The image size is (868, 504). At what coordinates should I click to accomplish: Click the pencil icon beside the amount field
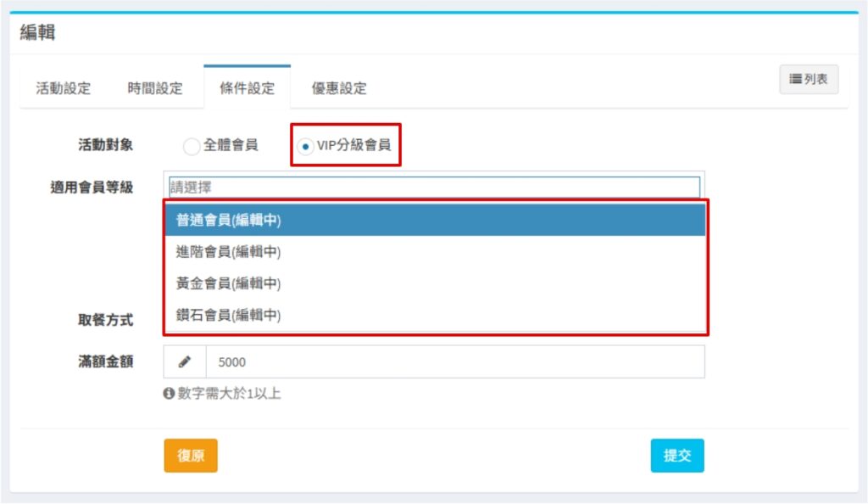click(185, 362)
